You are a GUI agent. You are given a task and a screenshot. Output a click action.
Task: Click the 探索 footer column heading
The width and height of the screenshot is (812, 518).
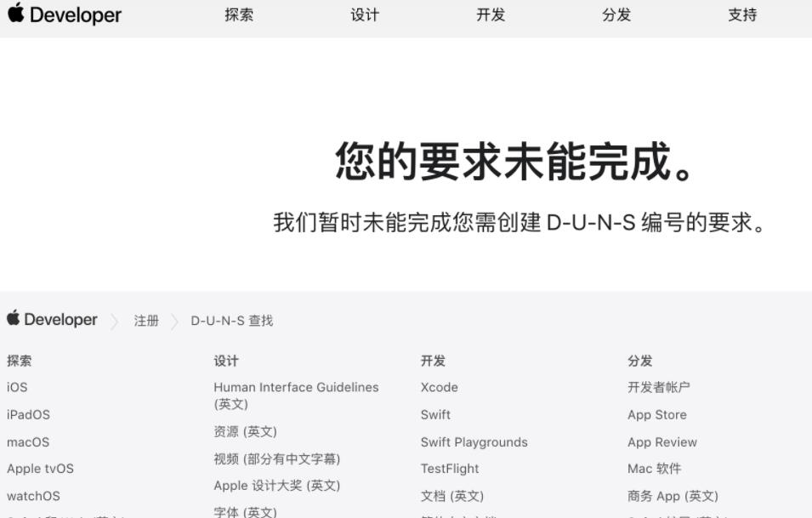(20, 361)
